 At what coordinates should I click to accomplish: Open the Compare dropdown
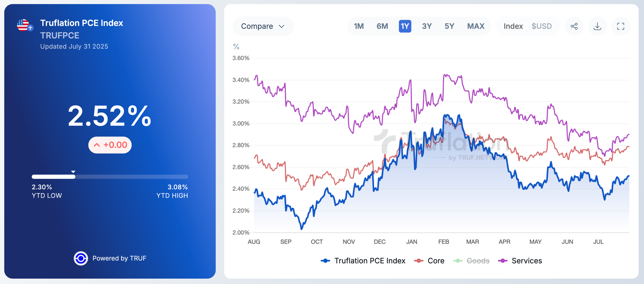pyautogui.click(x=263, y=26)
